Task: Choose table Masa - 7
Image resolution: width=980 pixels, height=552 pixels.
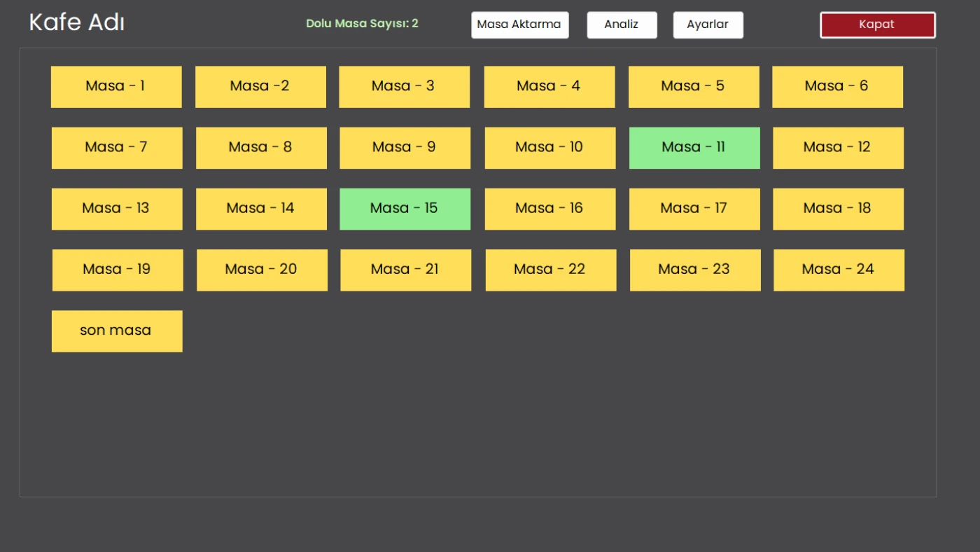Action: (x=117, y=148)
